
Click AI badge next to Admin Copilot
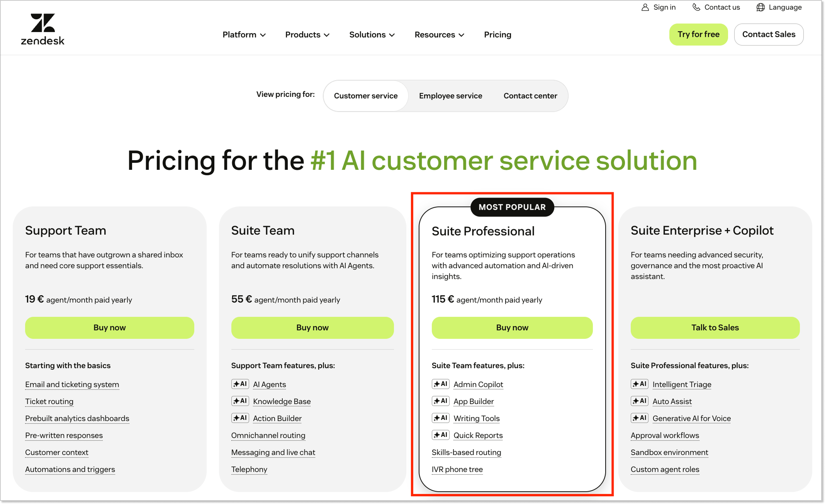[440, 384]
